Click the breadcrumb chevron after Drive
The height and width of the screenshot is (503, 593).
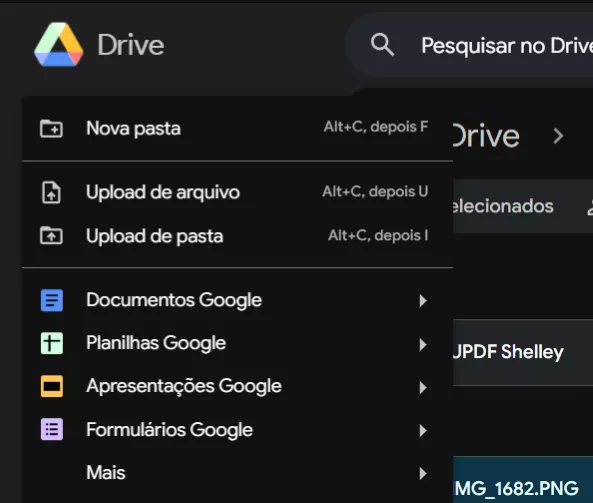558,136
